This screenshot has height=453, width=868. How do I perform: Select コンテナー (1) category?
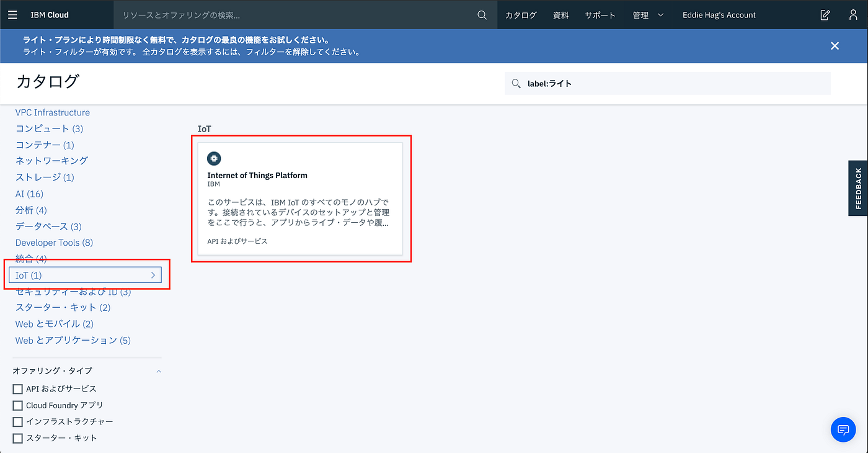click(x=45, y=145)
